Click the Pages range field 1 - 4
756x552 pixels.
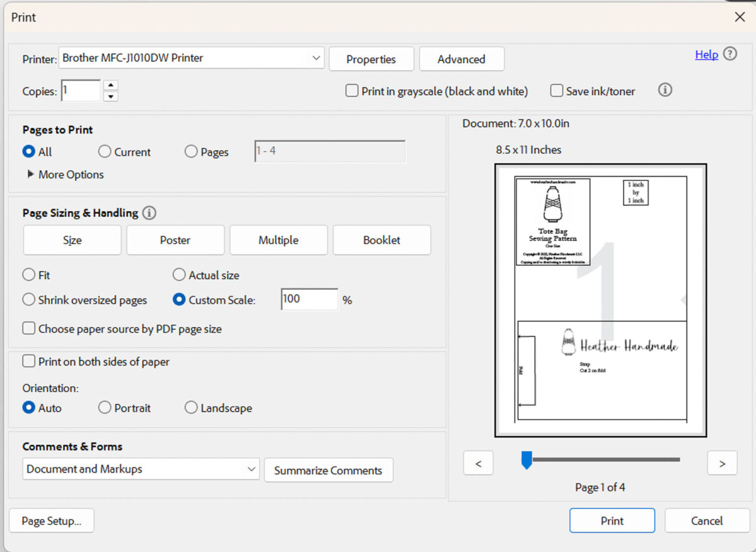point(330,152)
